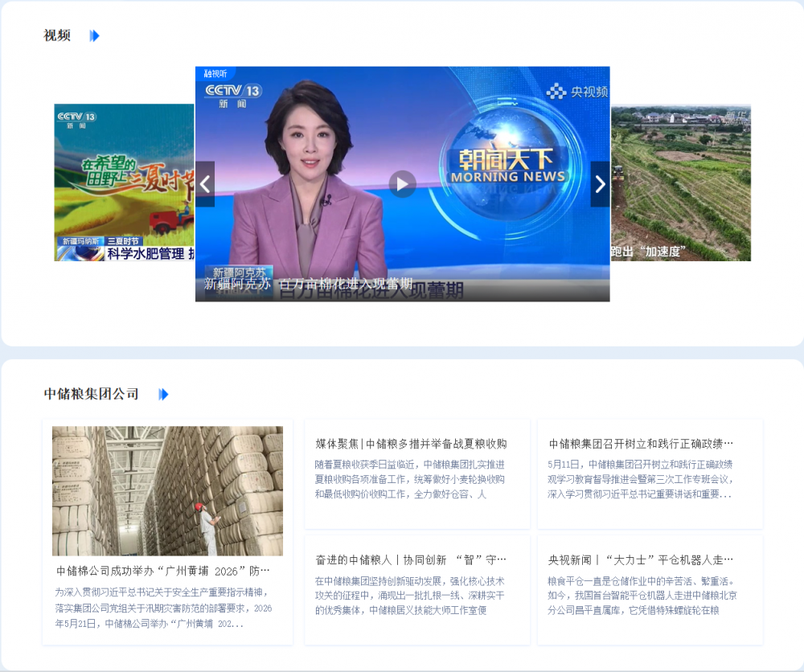Open the cotton bale warehouse photo
This screenshot has width=804, height=672.
tap(168, 490)
